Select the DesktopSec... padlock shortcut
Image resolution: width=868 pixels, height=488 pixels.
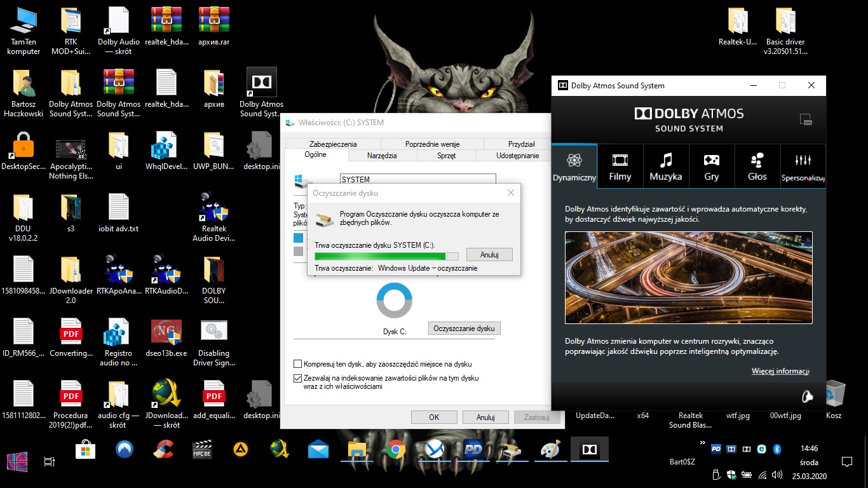24,151
